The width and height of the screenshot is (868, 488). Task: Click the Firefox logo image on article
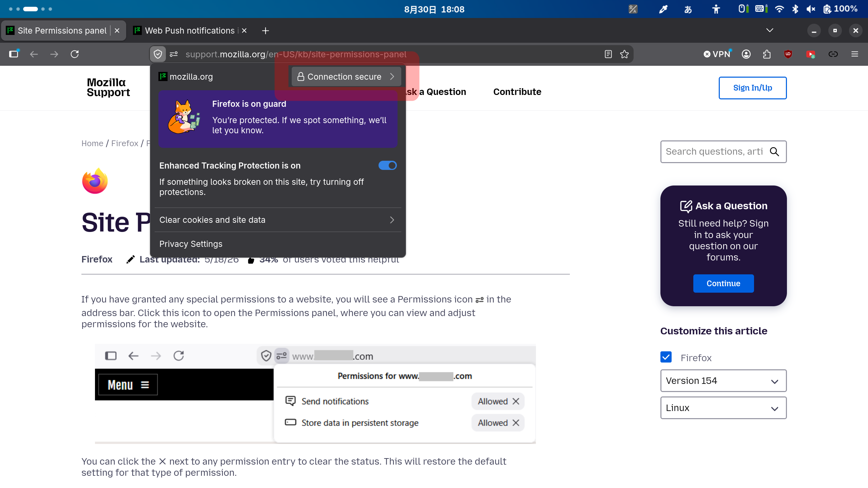click(x=95, y=181)
